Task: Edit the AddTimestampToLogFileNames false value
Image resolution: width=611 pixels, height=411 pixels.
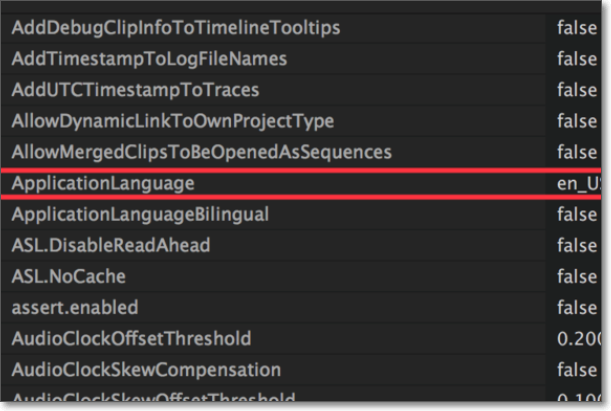Action: pos(577,59)
